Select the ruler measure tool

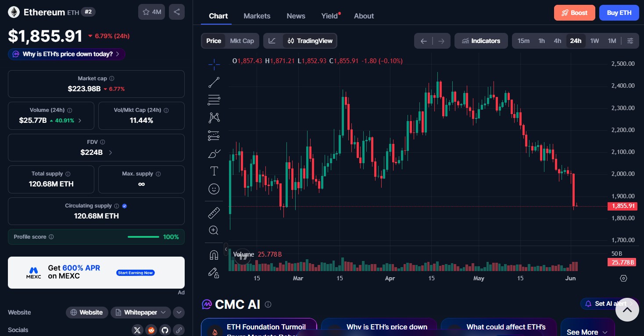[x=214, y=213]
